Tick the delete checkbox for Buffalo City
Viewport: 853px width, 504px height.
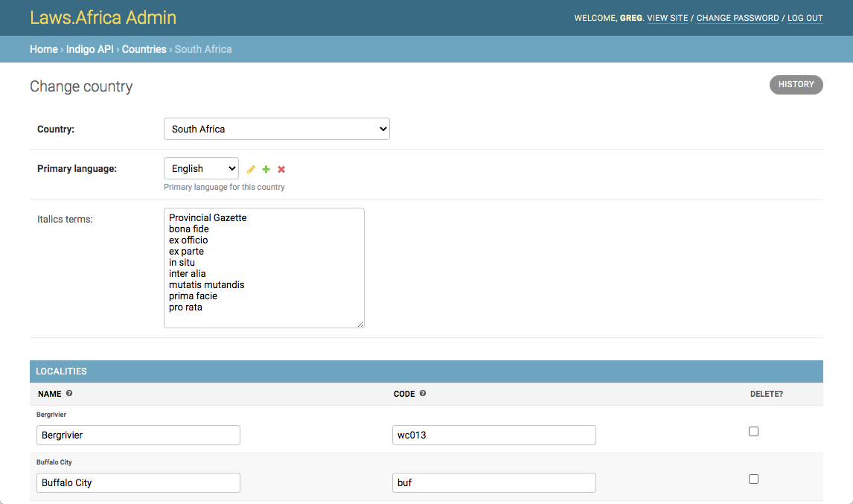click(x=753, y=479)
